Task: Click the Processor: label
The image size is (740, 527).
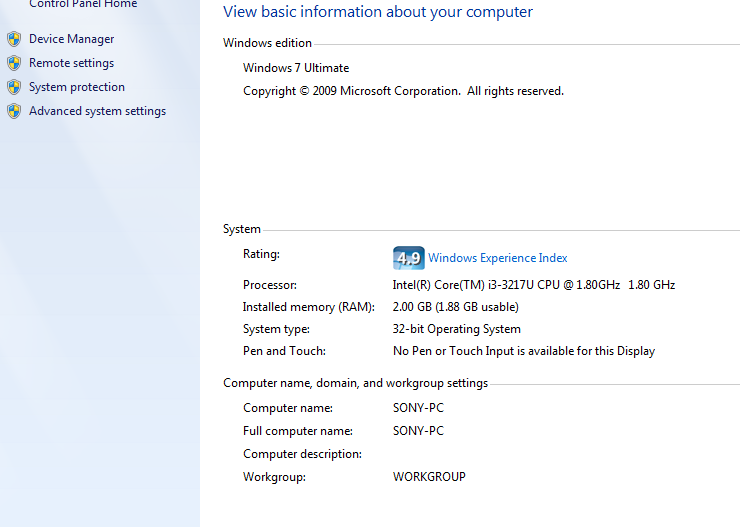Action: point(270,285)
